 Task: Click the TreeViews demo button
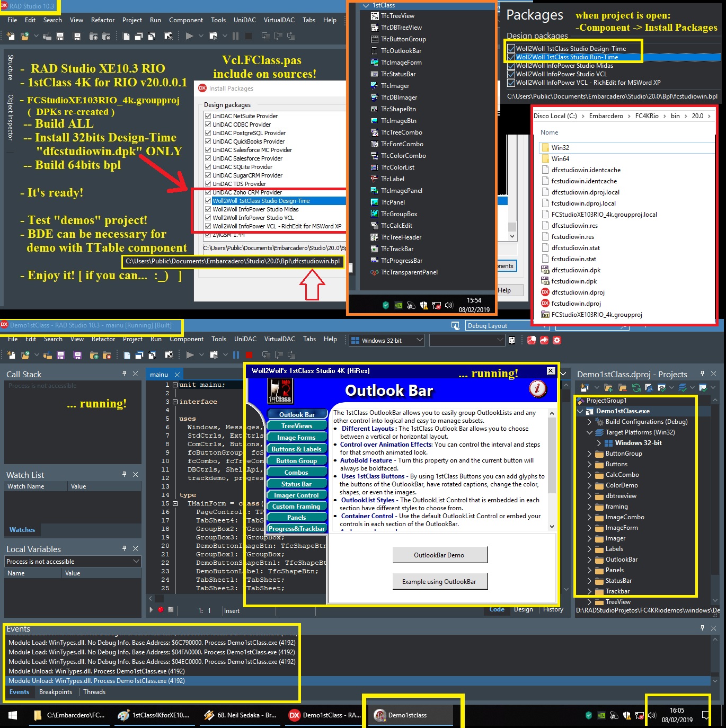(297, 426)
